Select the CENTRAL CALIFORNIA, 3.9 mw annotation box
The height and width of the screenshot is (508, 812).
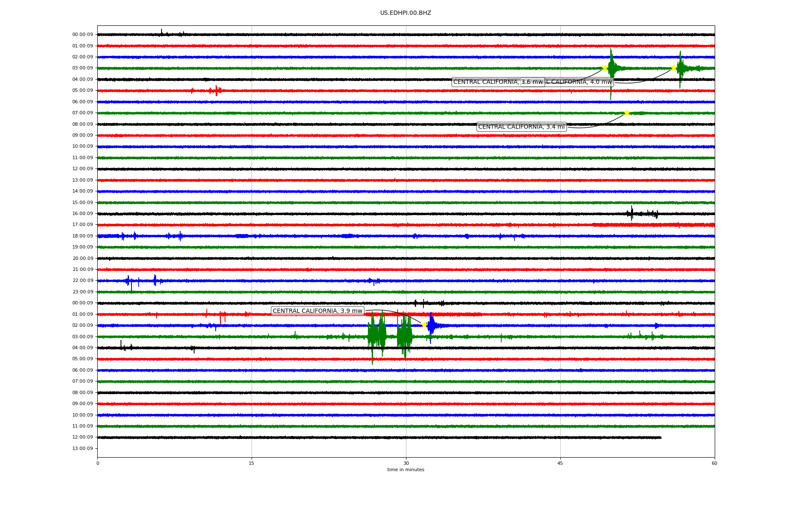coord(317,311)
